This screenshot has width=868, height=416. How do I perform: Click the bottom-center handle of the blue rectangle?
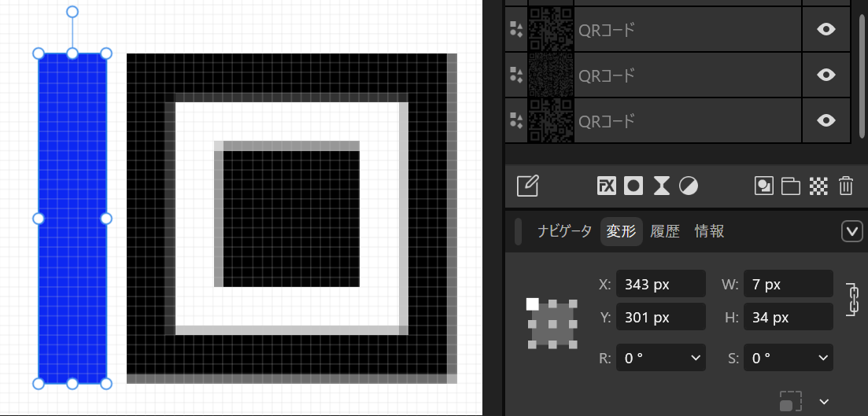click(72, 383)
